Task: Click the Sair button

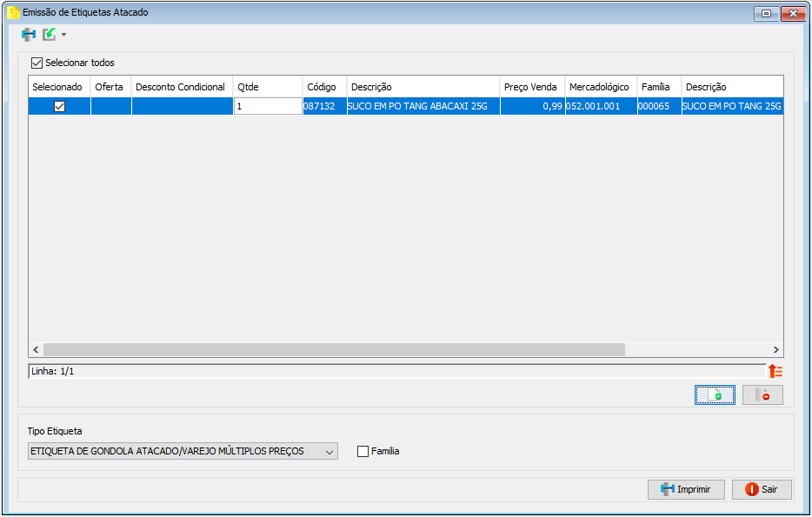Action: point(762,489)
